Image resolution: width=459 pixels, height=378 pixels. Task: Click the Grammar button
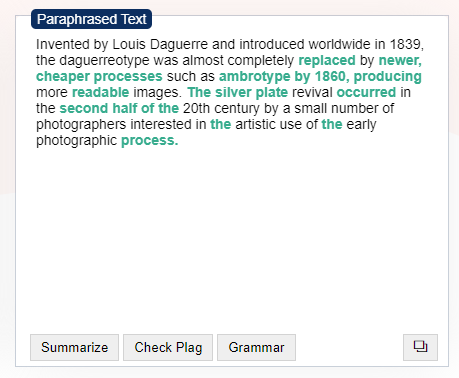256,347
